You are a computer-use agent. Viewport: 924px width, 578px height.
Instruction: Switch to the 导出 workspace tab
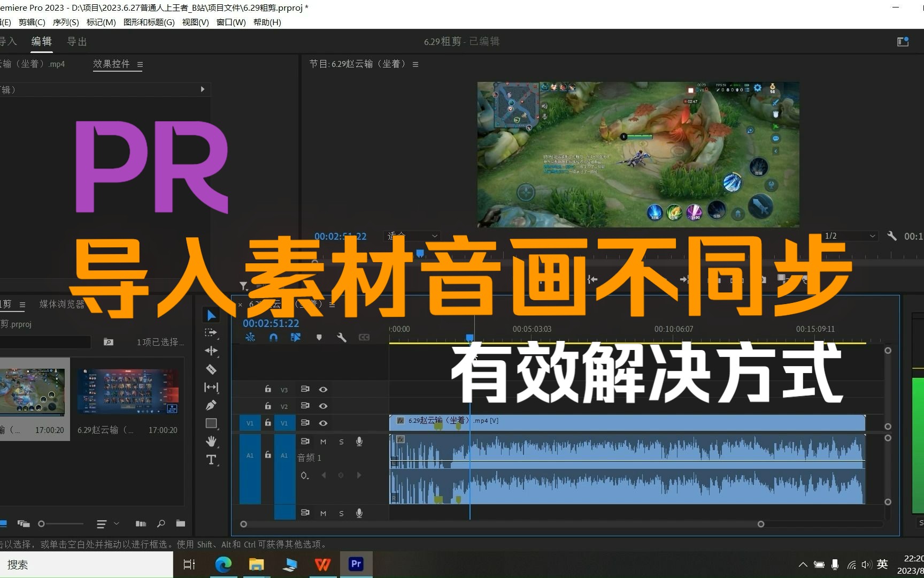[x=77, y=42]
